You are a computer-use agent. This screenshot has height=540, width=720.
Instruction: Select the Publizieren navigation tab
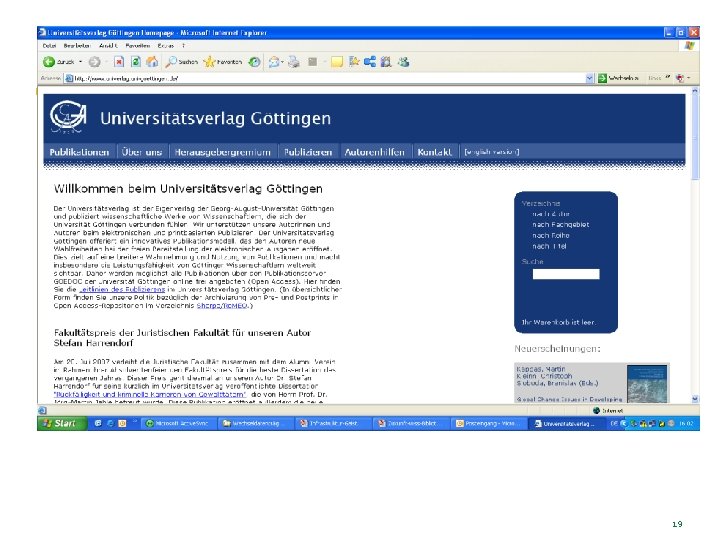pyautogui.click(x=308, y=152)
